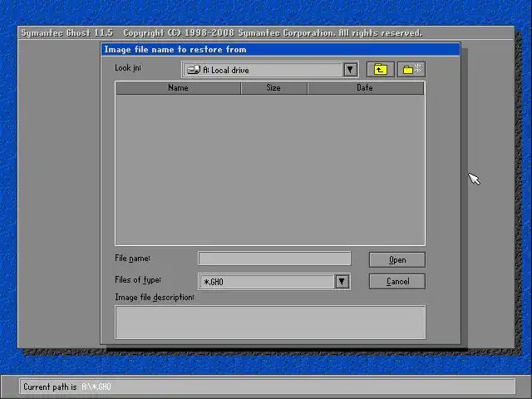Click the Symantec Ghost 11.5 title text
Image resolution: width=532 pixels, height=399 pixels.
[66, 33]
